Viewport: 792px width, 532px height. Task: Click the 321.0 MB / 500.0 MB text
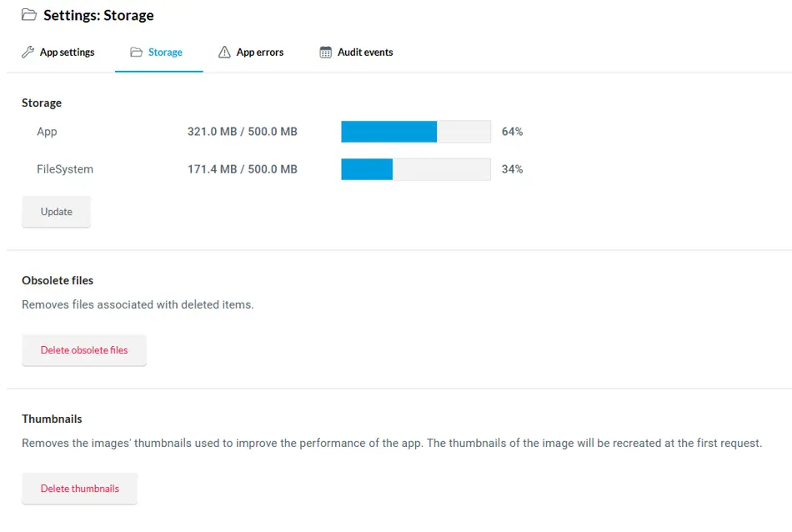point(243,132)
